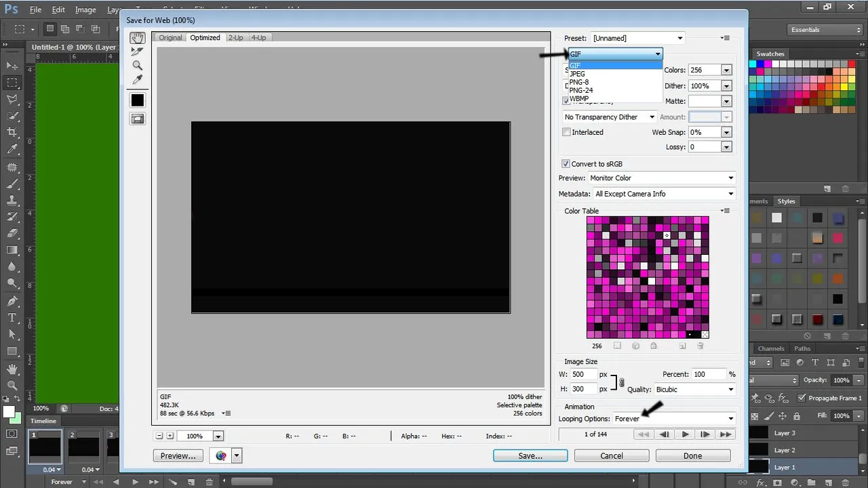Select the Zoom tool in Save for Web
The width and height of the screenshot is (868, 488).
click(x=138, y=66)
